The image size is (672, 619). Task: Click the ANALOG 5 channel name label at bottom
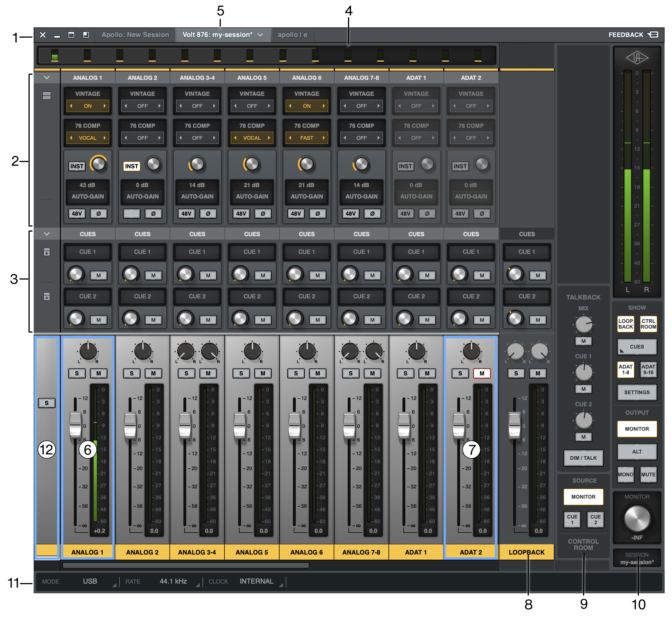click(x=252, y=552)
